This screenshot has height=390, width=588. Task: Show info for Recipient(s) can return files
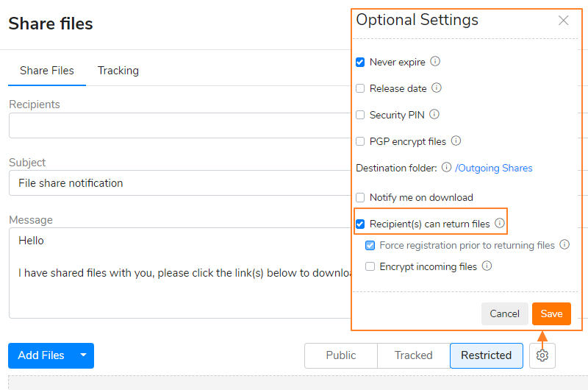500,223
